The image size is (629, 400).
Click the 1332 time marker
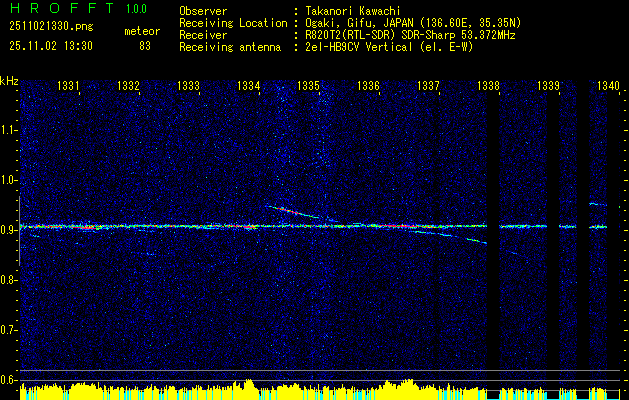pyautogui.click(x=128, y=85)
